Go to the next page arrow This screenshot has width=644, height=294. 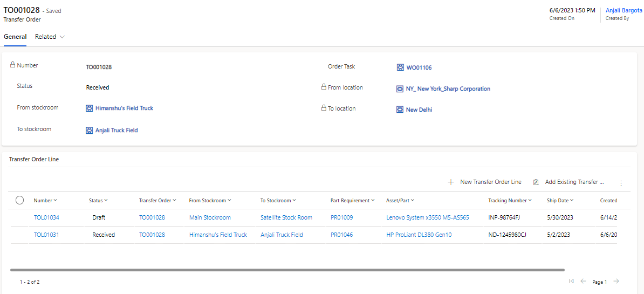(x=616, y=281)
